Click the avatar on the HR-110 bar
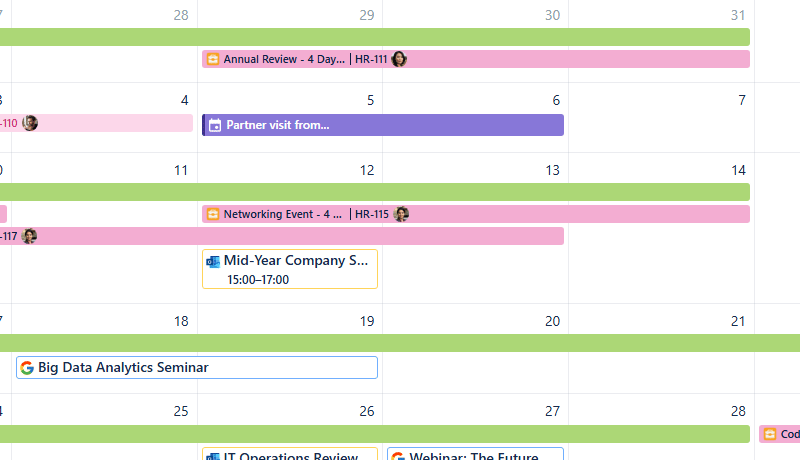The width and height of the screenshot is (800, 460). point(30,123)
